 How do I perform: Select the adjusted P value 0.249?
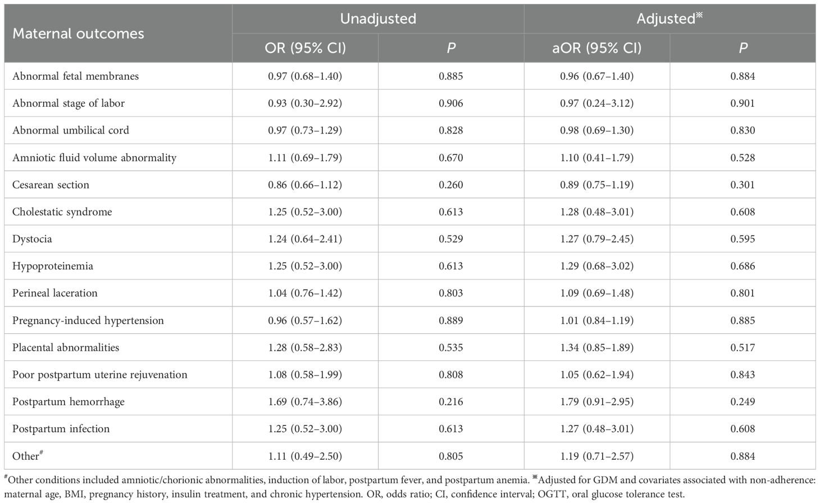(x=742, y=402)
